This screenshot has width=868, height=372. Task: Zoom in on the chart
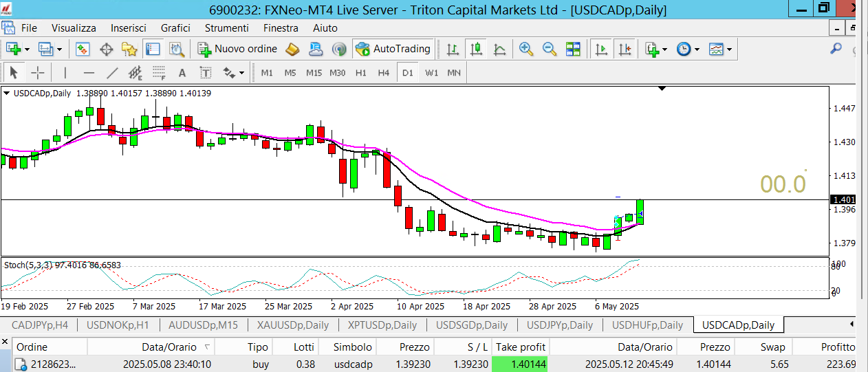coord(526,49)
